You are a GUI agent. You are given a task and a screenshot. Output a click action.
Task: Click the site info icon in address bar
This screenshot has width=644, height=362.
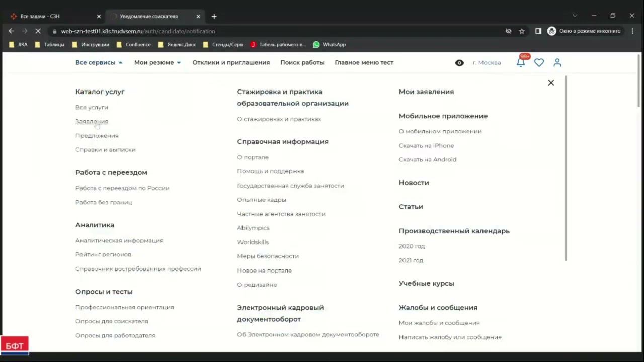point(54,31)
